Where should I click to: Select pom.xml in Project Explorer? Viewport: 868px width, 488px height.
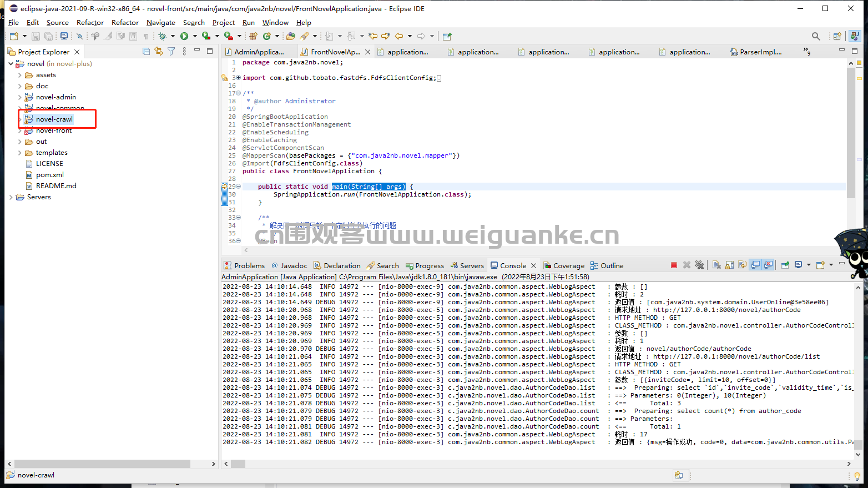pos(49,175)
